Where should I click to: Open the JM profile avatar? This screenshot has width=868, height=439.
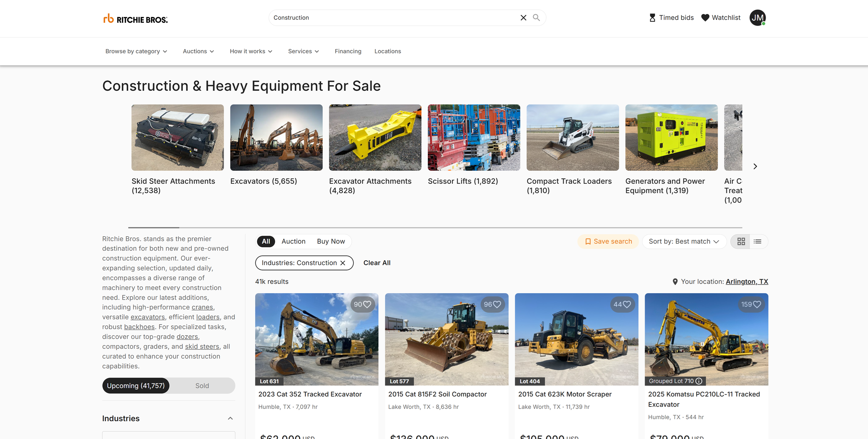point(758,17)
